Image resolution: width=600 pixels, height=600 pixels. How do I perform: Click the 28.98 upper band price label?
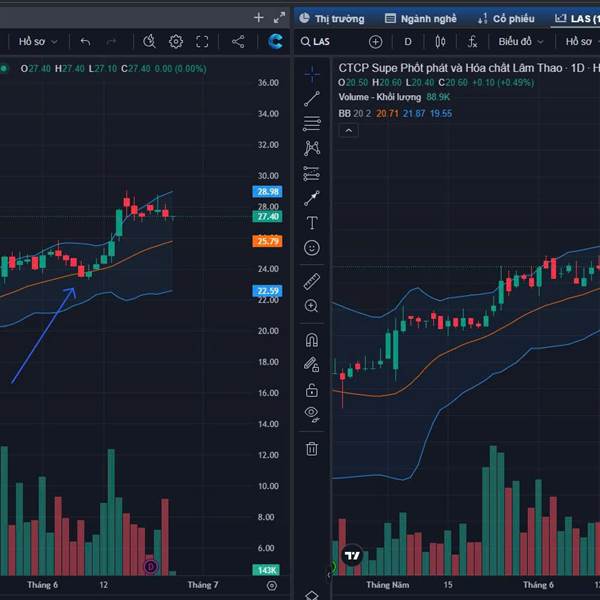click(267, 191)
